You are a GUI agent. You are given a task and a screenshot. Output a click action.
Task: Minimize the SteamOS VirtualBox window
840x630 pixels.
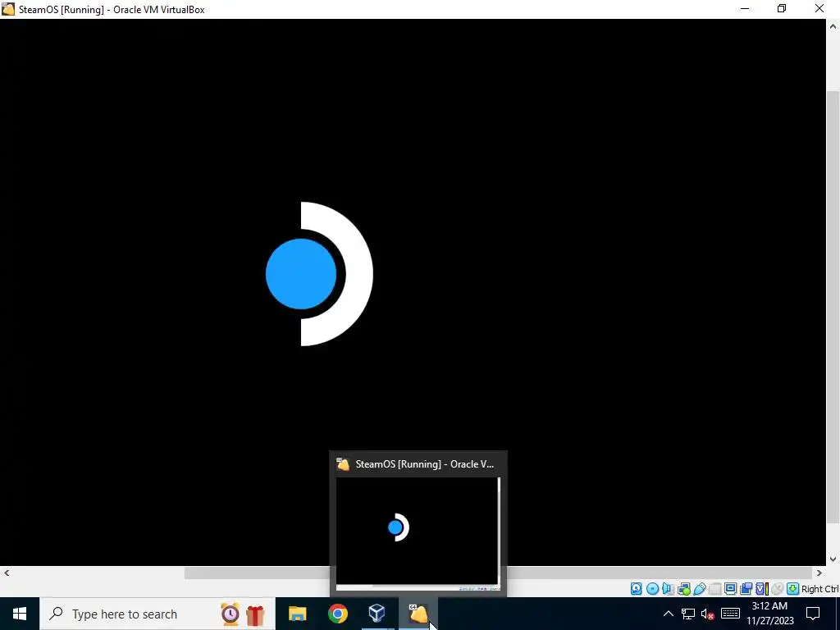[x=745, y=9]
